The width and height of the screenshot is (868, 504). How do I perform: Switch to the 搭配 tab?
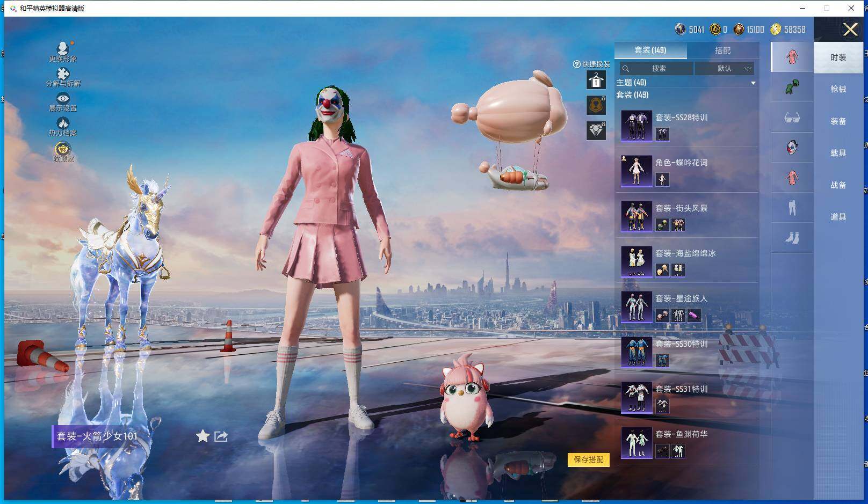click(722, 50)
